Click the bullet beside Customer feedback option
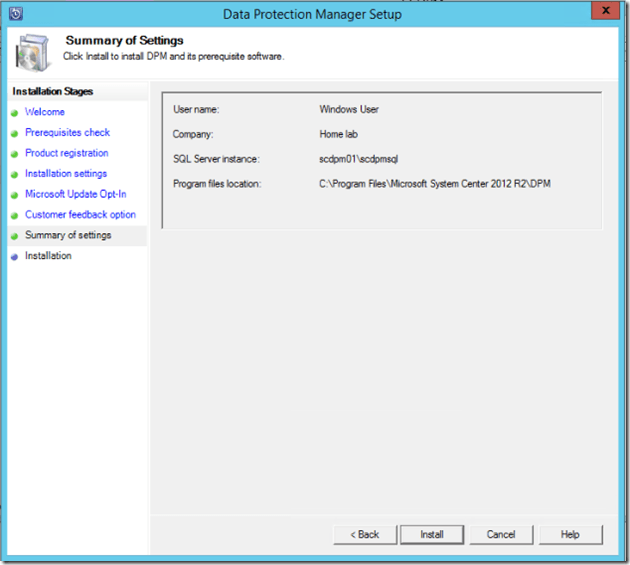The height and width of the screenshot is (565, 630). tap(14, 216)
